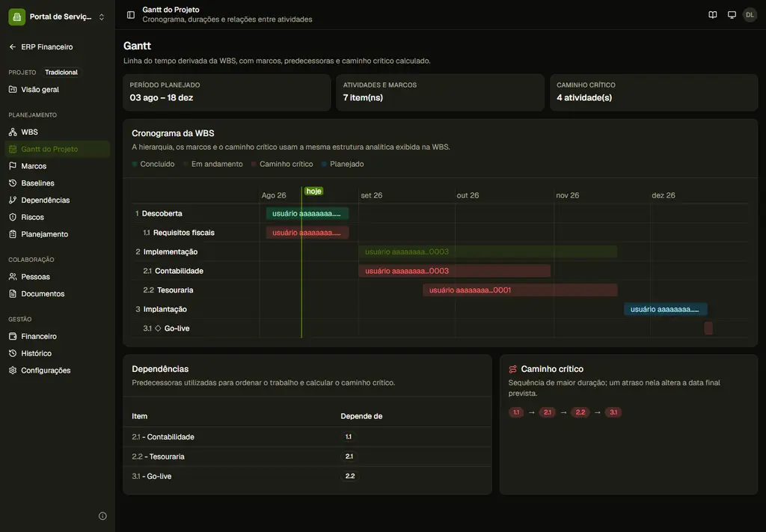Click the Documentos file icon
766x532 pixels.
13,293
